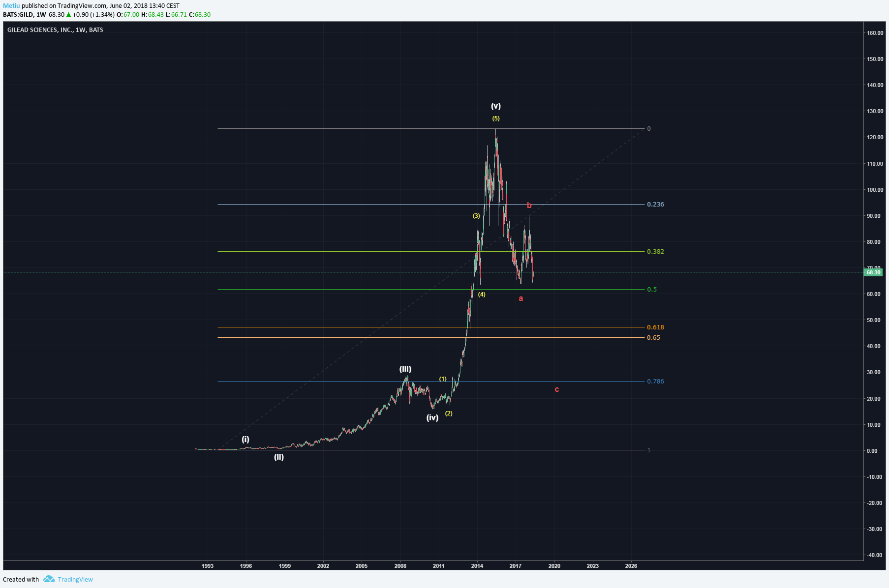Click the 130.00 price axis label
Screen dimensions: 889x588
click(875, 112)
